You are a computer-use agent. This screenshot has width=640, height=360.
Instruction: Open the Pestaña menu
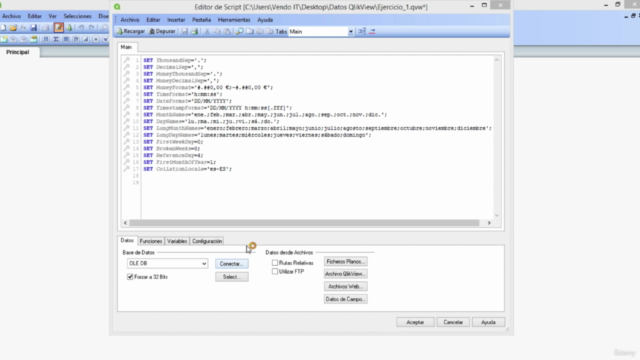202,20
